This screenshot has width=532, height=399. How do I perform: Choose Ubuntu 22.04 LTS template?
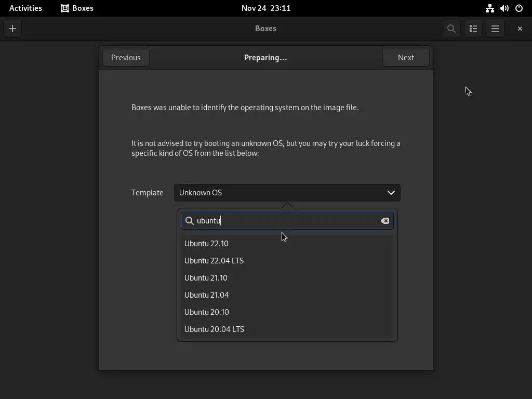(214, 261)
